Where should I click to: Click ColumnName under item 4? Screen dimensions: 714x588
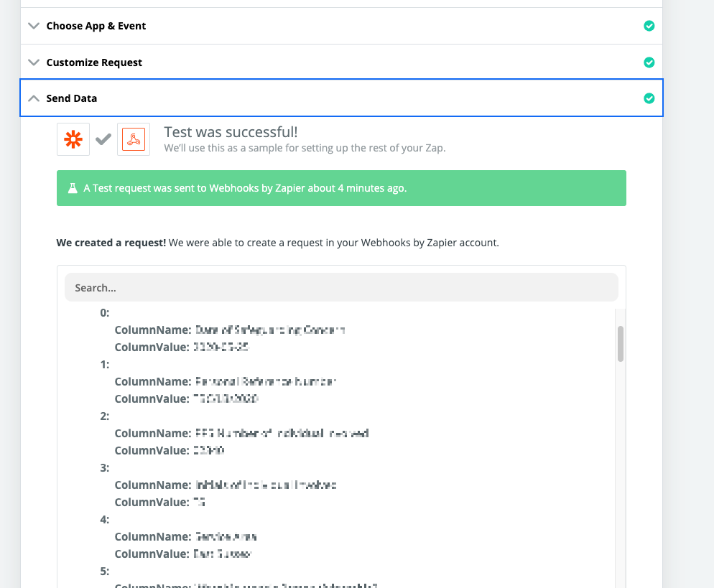coord(153,537)
